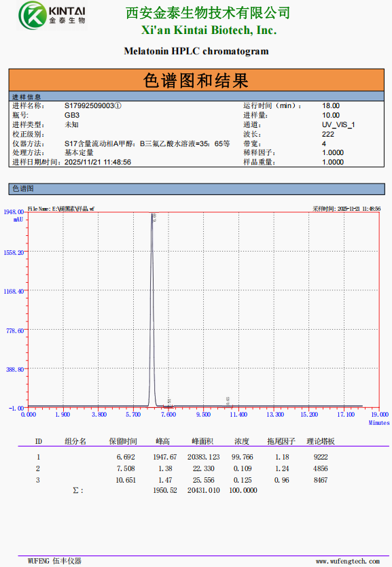Click the y-axis label '388.80'
This screenshot has height=567, width=392.
[15, 369]
